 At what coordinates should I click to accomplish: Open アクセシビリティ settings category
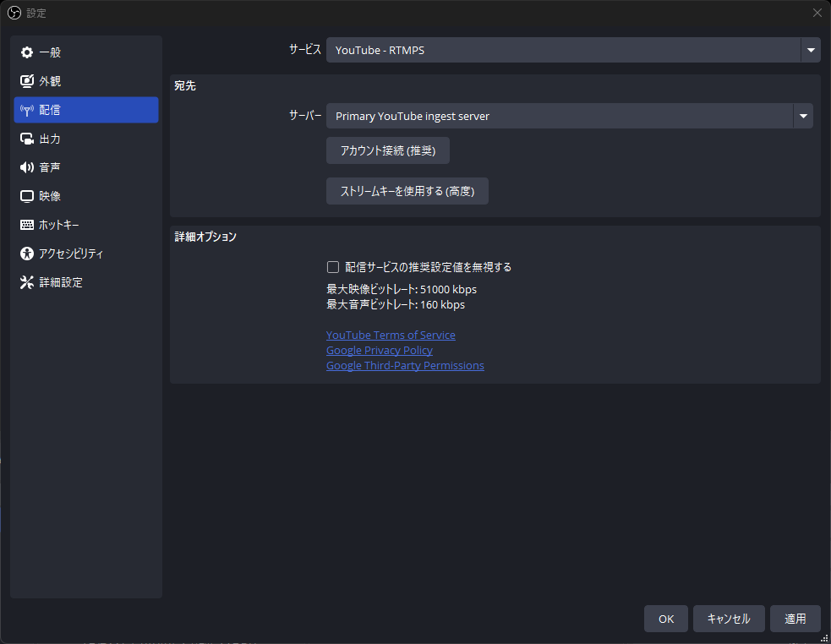click(x=86, y=254)
